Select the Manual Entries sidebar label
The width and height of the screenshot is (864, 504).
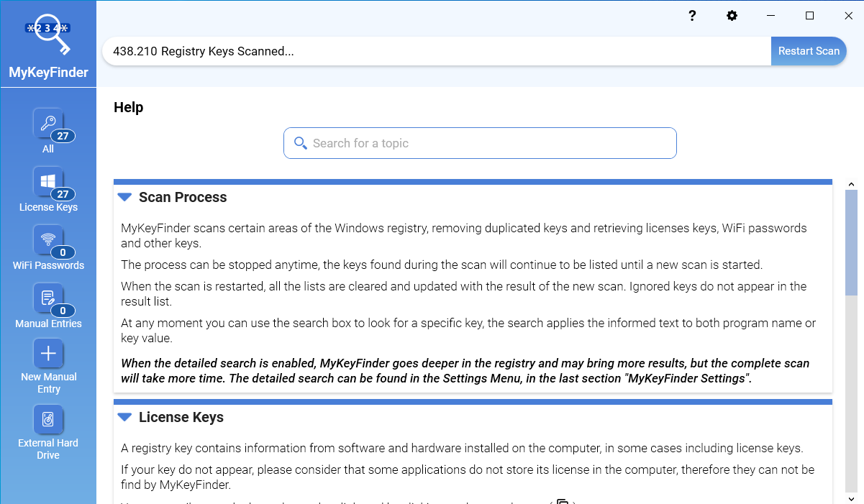tap(48, 324)
